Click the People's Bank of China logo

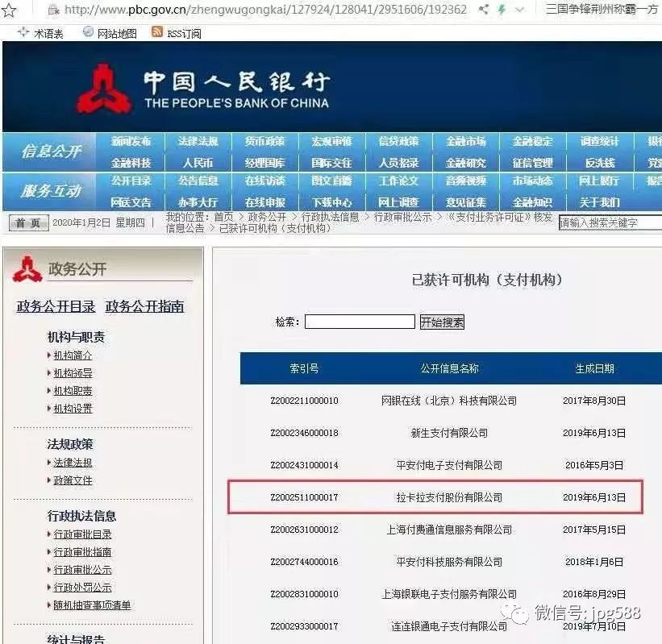tap(104, 89)
